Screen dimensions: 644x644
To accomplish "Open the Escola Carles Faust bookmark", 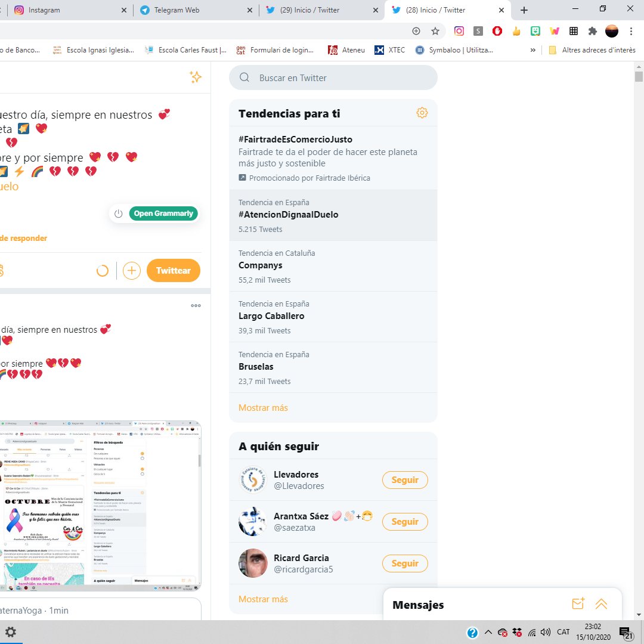I will click(186, 50).
